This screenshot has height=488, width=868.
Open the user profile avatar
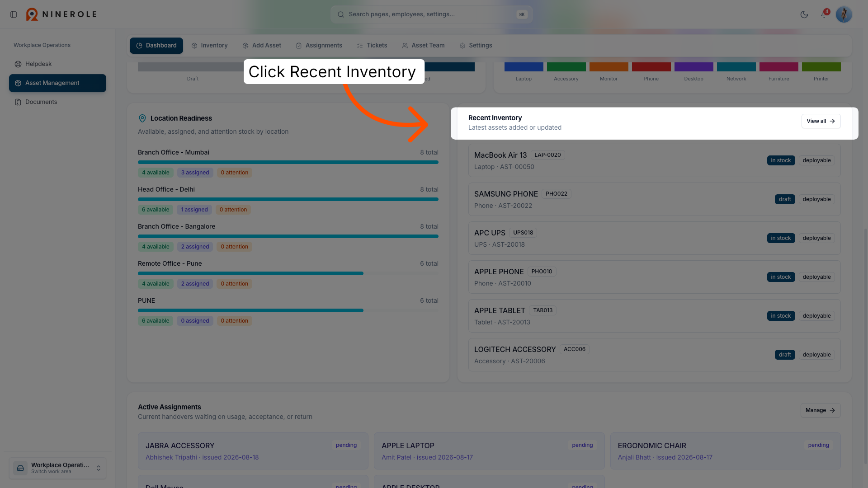(844, 14)
